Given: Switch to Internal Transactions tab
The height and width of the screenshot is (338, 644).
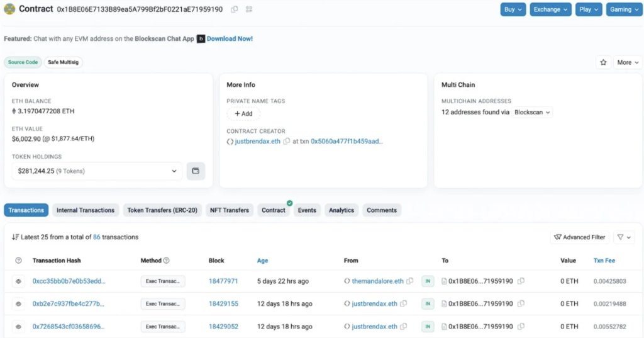Looking at the screenshot, I should tap(86, 210).
